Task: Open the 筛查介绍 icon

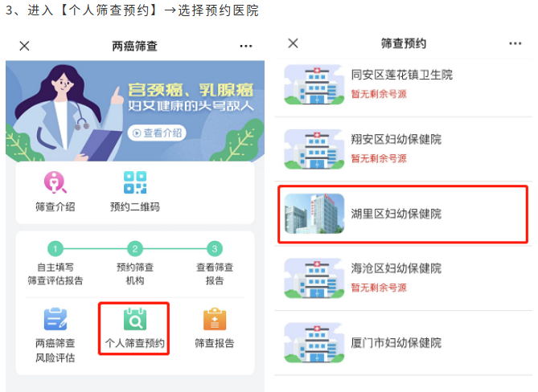Action: [x=55, y=182]
